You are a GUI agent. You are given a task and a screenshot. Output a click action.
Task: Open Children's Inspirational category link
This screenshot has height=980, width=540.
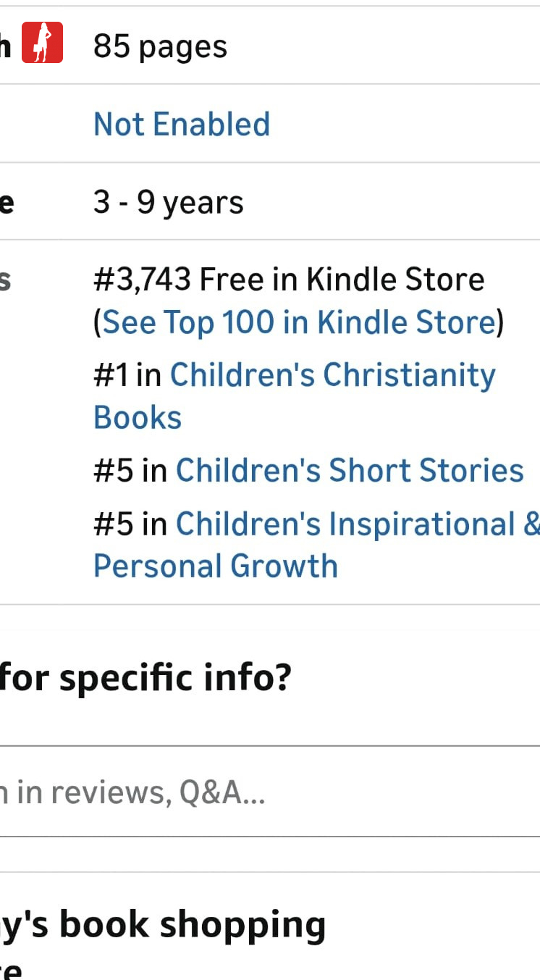coord(358,524)
